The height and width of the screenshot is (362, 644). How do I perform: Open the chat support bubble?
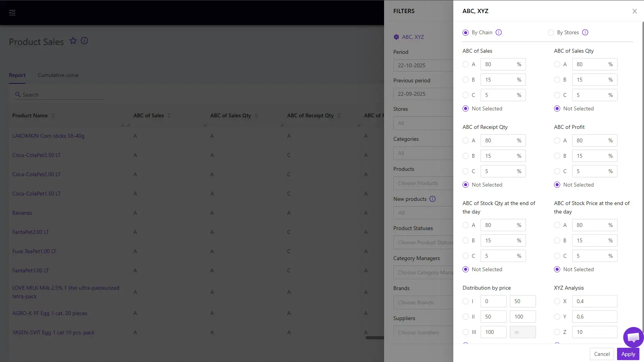(x=633, y=337)
